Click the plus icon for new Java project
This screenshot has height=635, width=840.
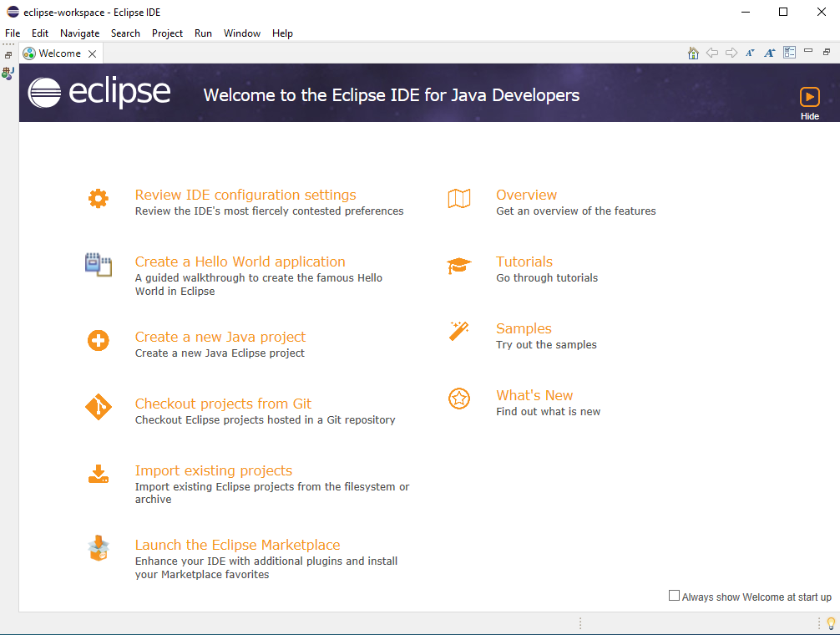tap(98, 340)
